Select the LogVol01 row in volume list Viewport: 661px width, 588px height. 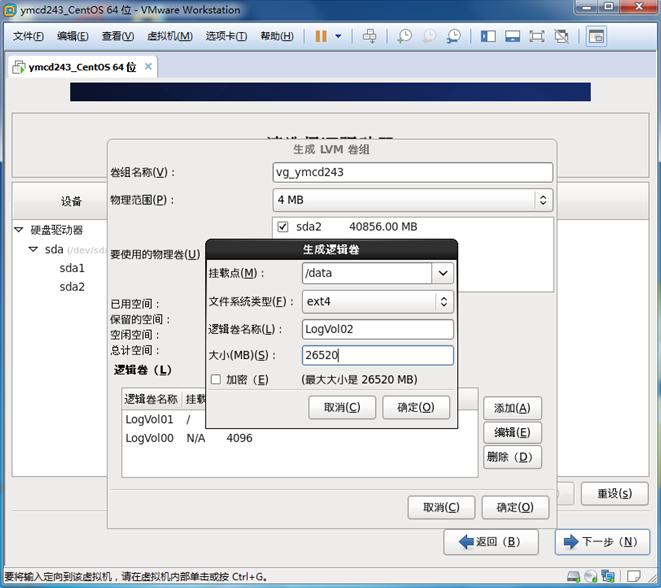click(164, 419)
